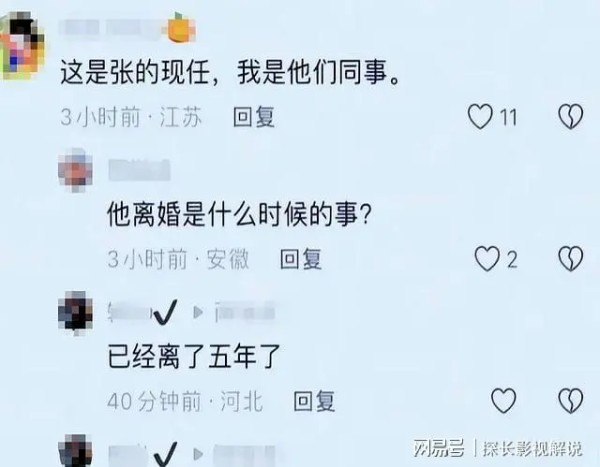Screen dimensions: 600x467
Task: Select reply text 已经离了五年了
Action: tap(194, 356)
